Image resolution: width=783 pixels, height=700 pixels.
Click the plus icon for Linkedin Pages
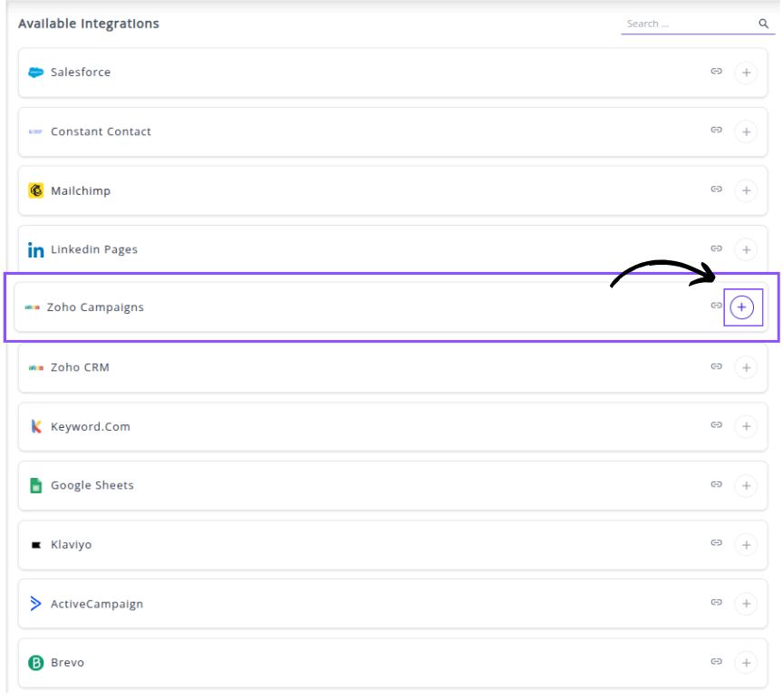(746, 249)
